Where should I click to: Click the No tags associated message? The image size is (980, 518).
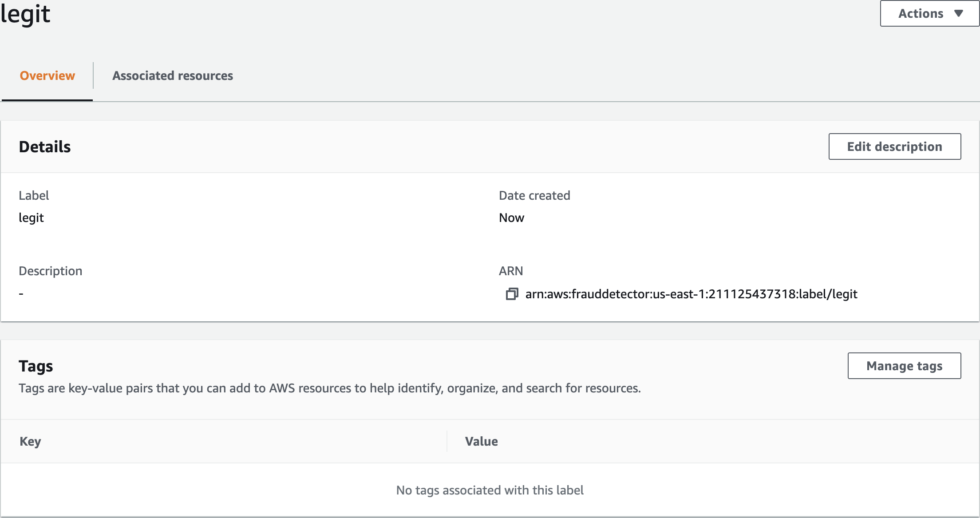490,490
